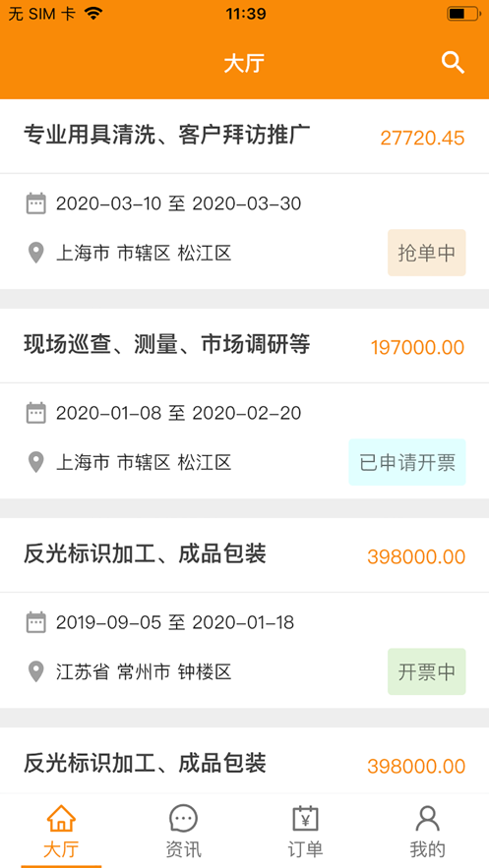This screenshot has width=489, height=868.
Task: Click the amount 197000.00
Action: pyautogui.click(x=417, y=348)
